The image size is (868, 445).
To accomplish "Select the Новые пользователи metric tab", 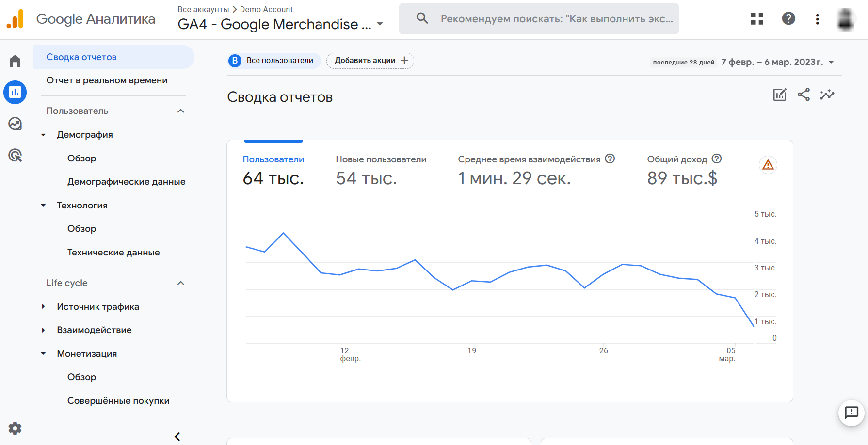I will click(x=381, y=170).
